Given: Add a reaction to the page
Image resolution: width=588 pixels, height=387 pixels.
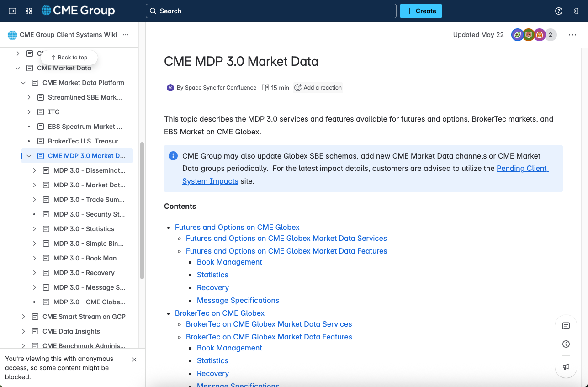Looking at the screenshot, I should click(318, 87).
